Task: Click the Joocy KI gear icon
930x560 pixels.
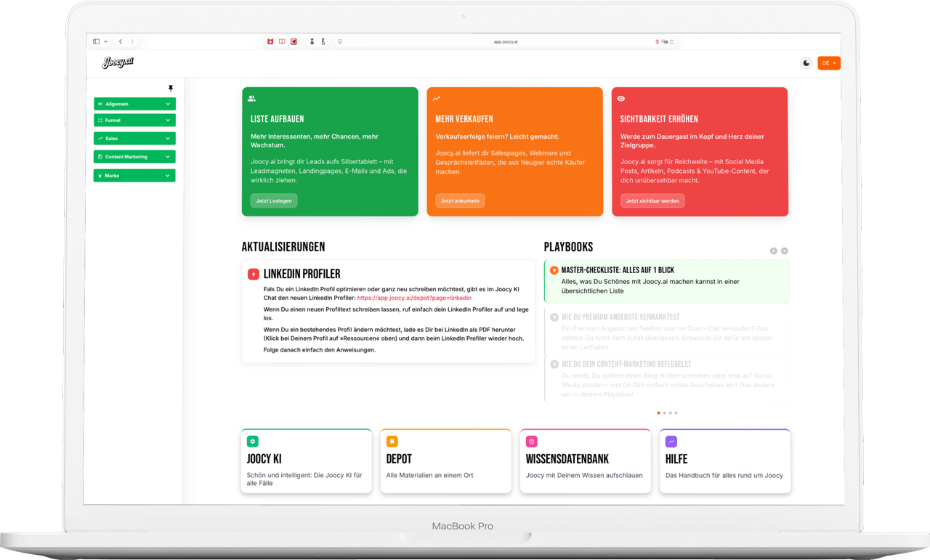Action: pyautogui.click(x=253, y=442)
